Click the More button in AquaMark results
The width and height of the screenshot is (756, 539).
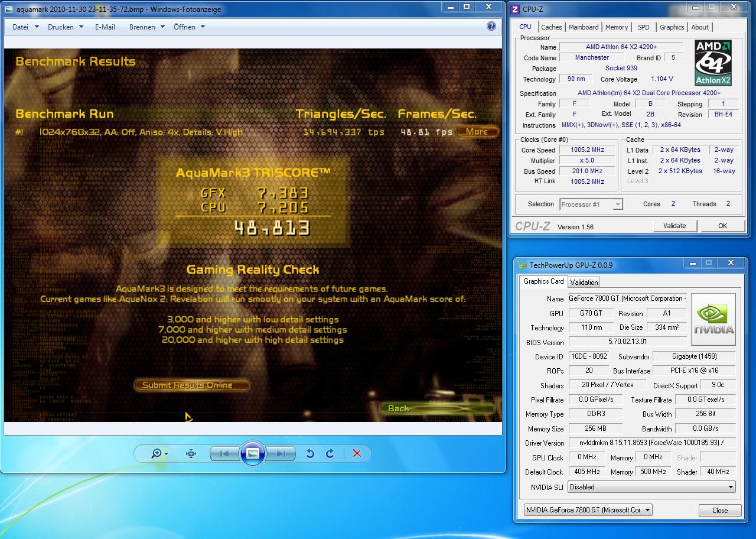[477, 132]
